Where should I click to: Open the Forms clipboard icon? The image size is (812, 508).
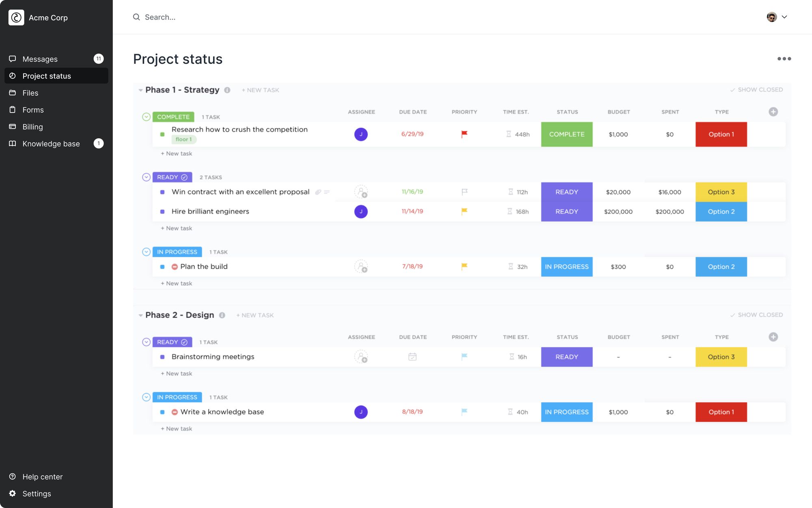[12, 110]
